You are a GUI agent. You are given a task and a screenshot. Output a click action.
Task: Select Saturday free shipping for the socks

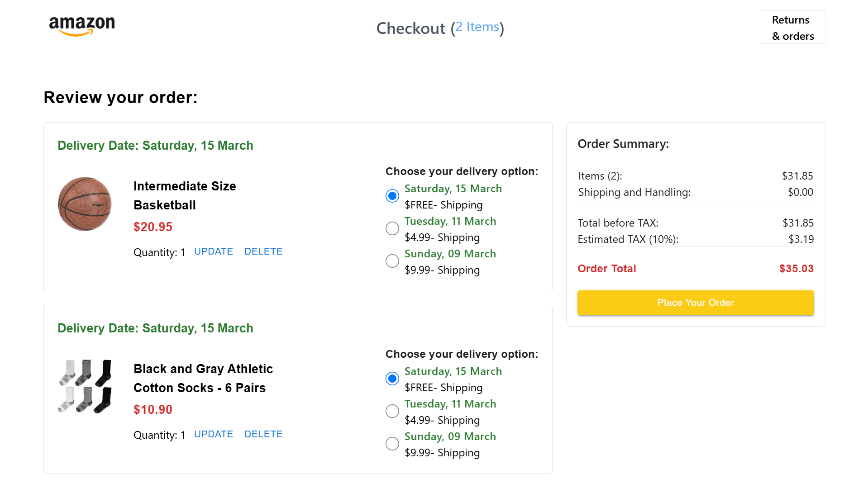(x=392, y=379)
